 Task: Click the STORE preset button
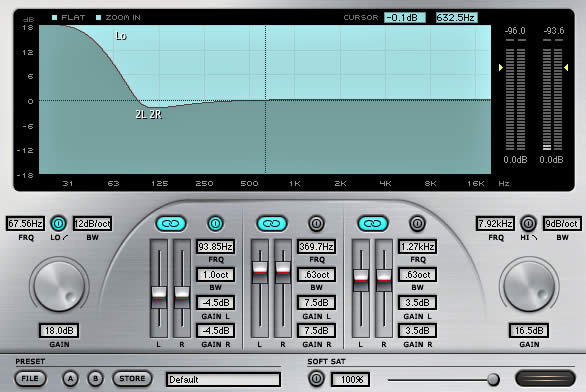click(132, 379)
